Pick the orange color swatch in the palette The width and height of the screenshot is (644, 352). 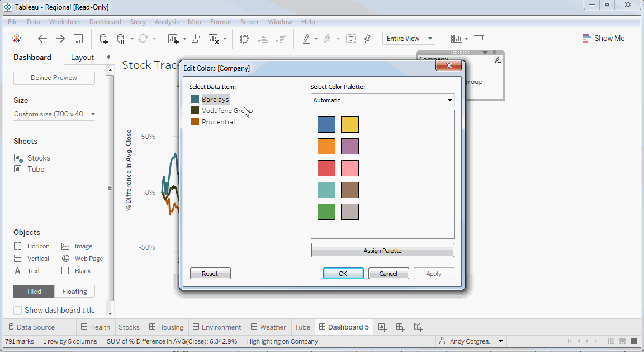coord(326,146)
